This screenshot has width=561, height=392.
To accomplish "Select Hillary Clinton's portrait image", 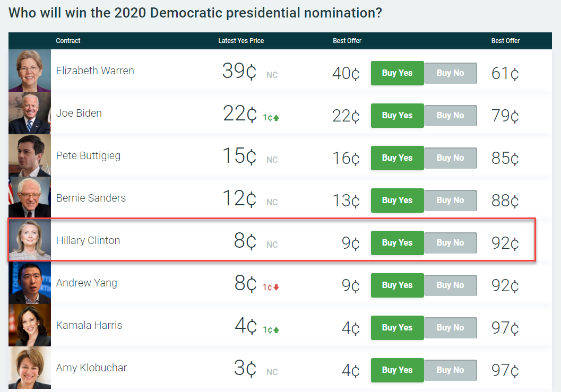I will pyautogui.click(x=30, y=240).
